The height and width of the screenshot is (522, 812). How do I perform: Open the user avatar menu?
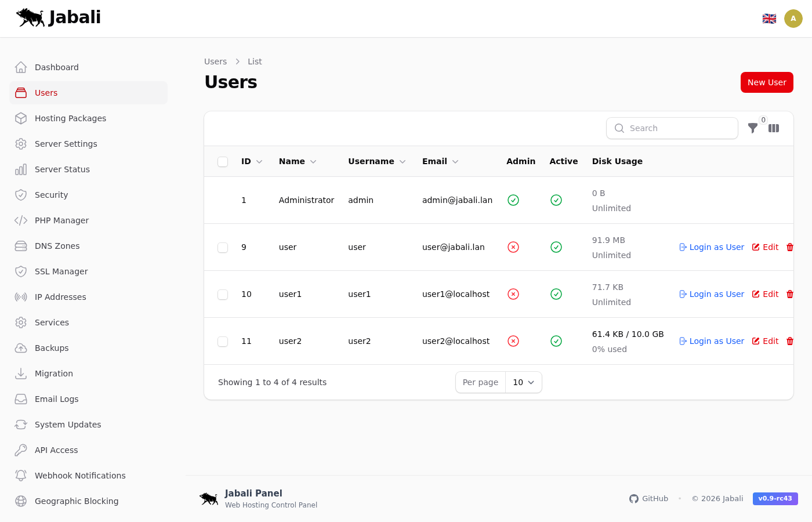tap(793, 19)
